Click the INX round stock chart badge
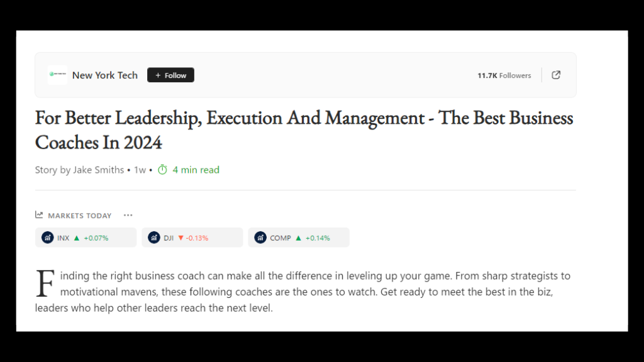Image resolution: width=644 pixels, height=362 pixels. pos(47,238)
